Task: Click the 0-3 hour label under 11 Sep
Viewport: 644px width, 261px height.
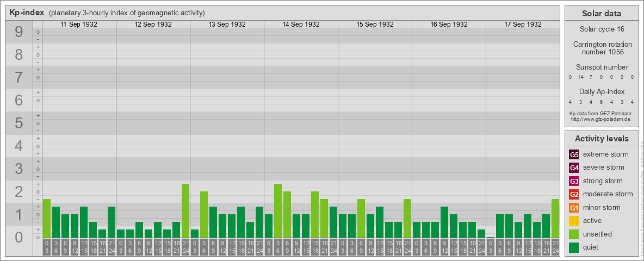Action: 47,247
